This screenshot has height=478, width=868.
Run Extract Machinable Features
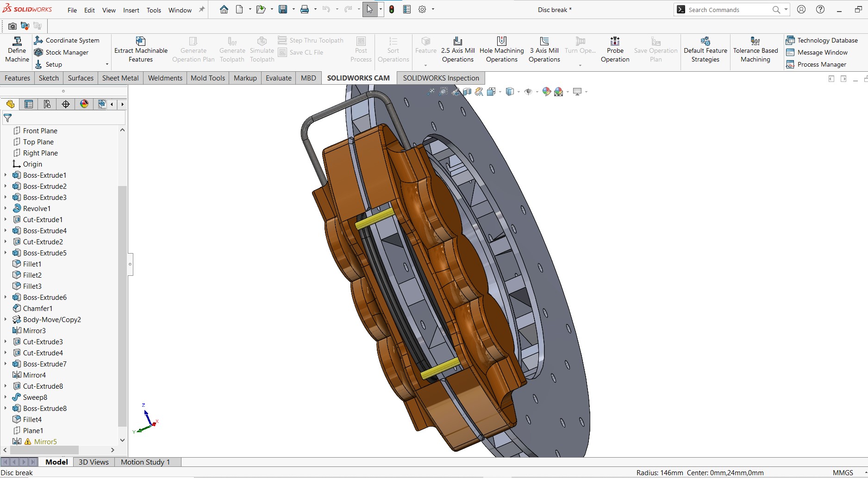(x=141, y=50)
